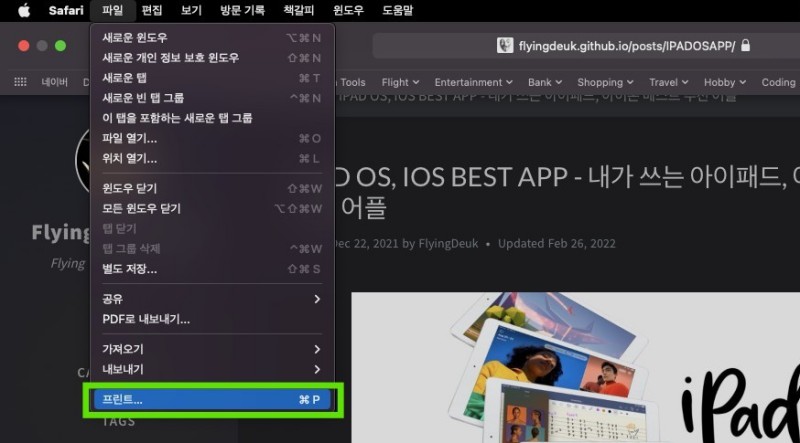Select 파일 열기... menu item
The height and width of the screenshot is (443, 800).
coord(212,138)
